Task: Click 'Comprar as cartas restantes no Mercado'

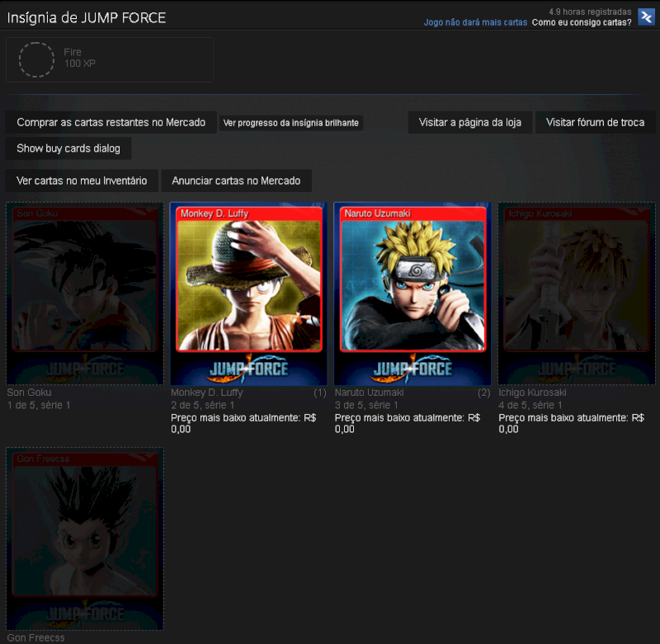Action: point(111,123)
